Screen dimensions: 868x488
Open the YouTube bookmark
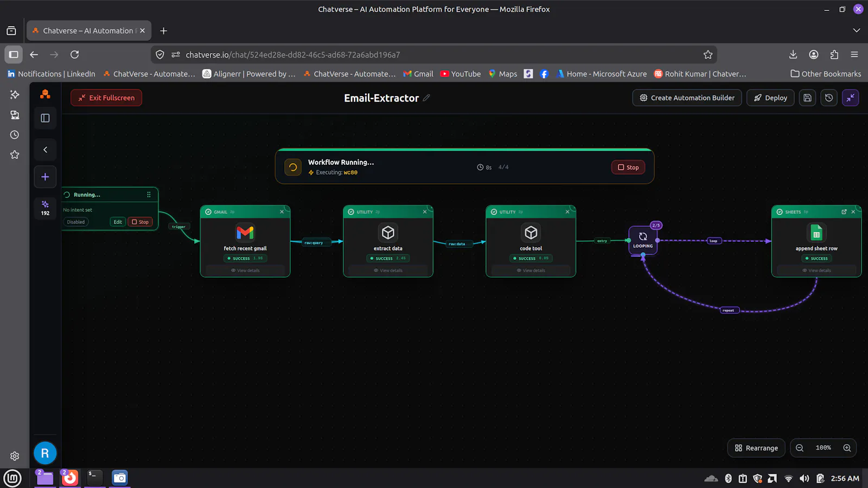[x=461, y=74]
